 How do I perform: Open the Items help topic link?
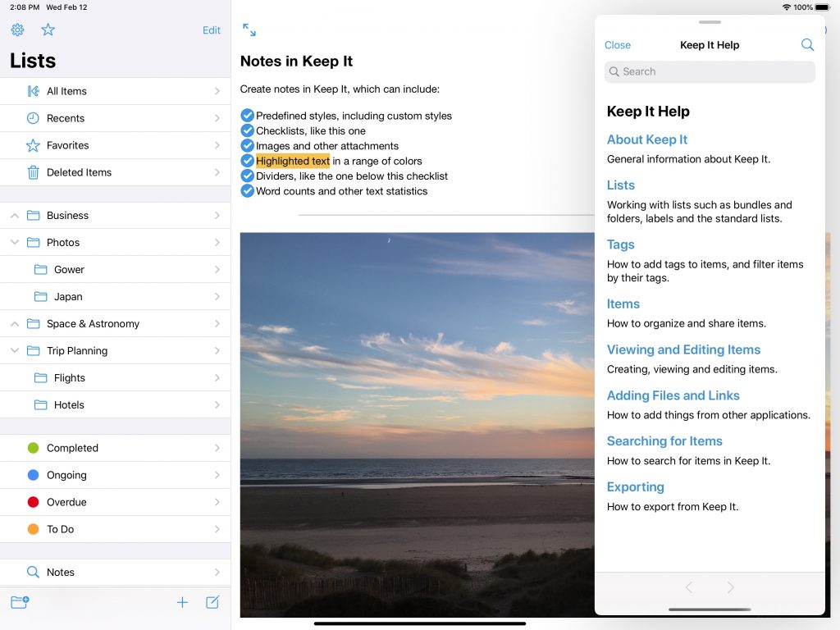(x=623, y=304)
